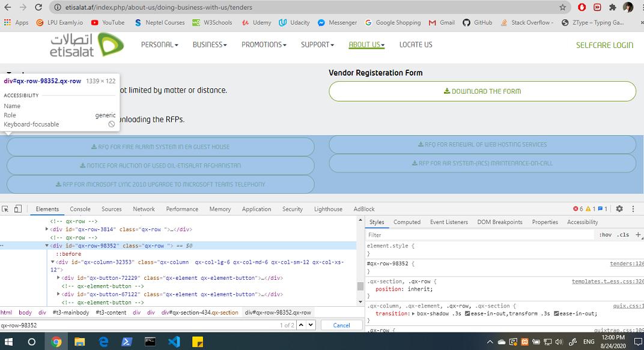Open the DevTools three-dot customize menu
Image resolution: width=644 pixels, height=350 pixels.
coord(633,208)
